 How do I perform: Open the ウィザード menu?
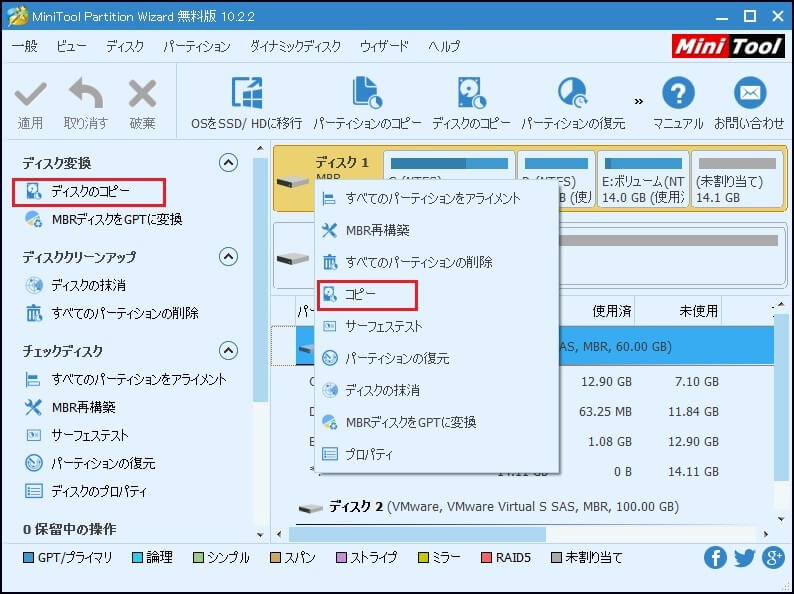click(x=384, y=47)
